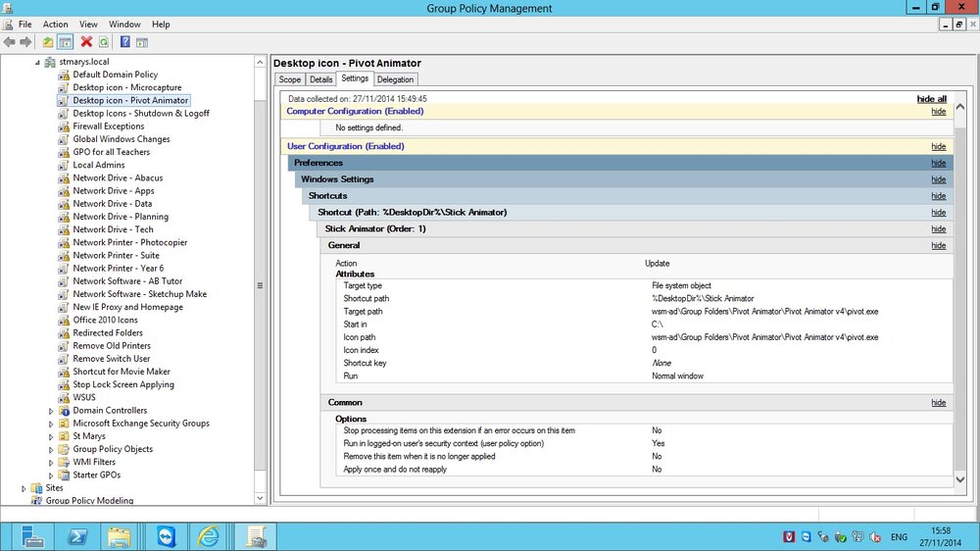Click the network status tray icon
The width and height of the screenshot is (980, 551).
point(858,536)
